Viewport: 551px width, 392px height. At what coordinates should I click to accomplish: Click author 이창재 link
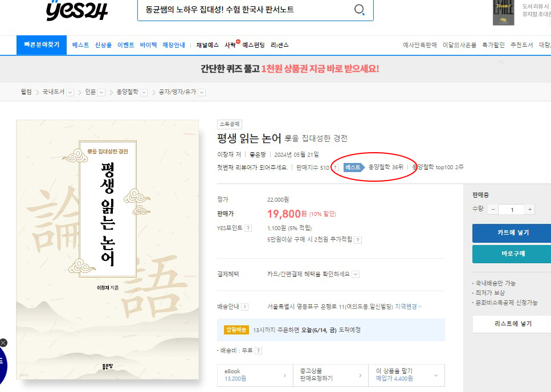pyautogui.click(x=226, y=154)
